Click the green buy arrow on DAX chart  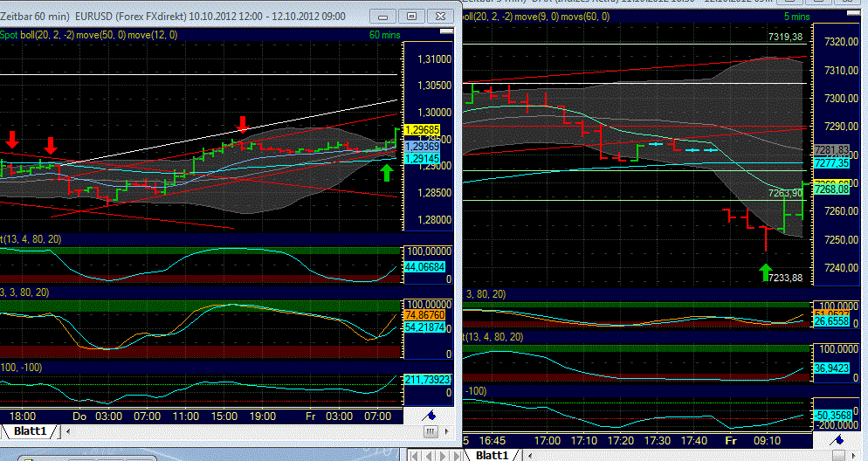coord(765,272)
